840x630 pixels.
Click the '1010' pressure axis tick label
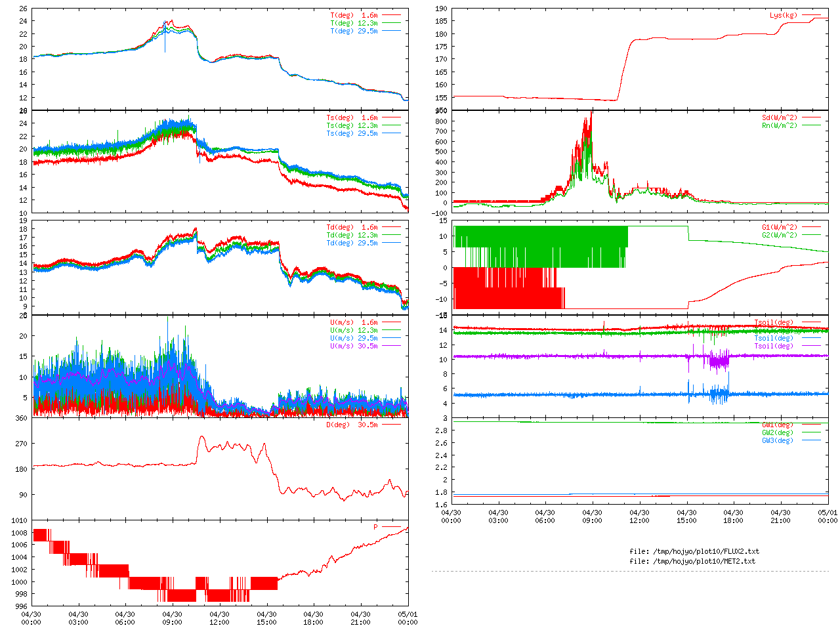click(x=20, y=520)
